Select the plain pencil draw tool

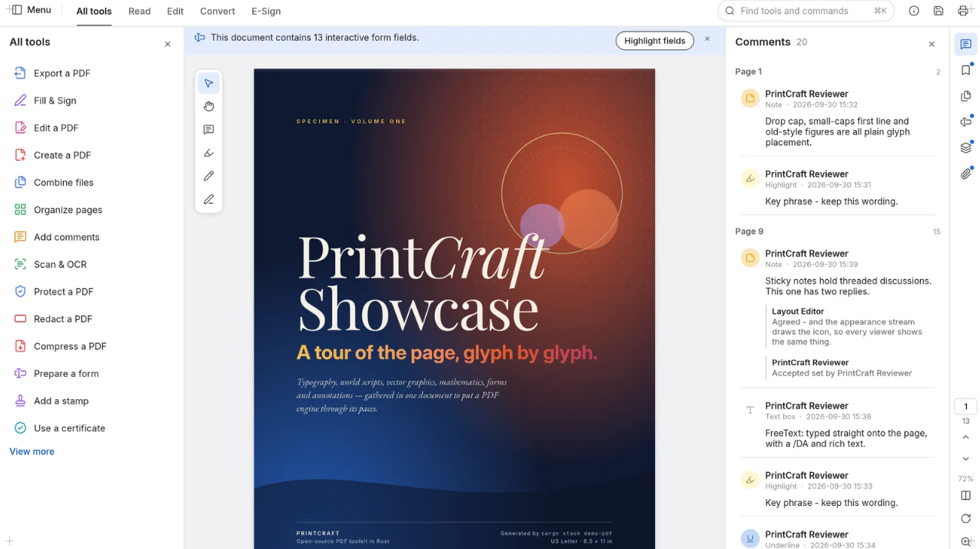point(208,176)
